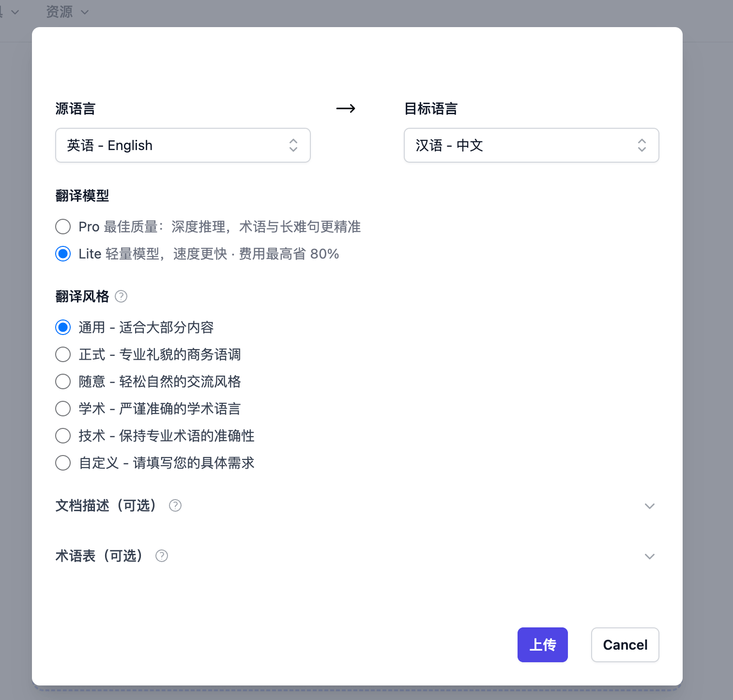Click the Cancel button

click(625, 645)
